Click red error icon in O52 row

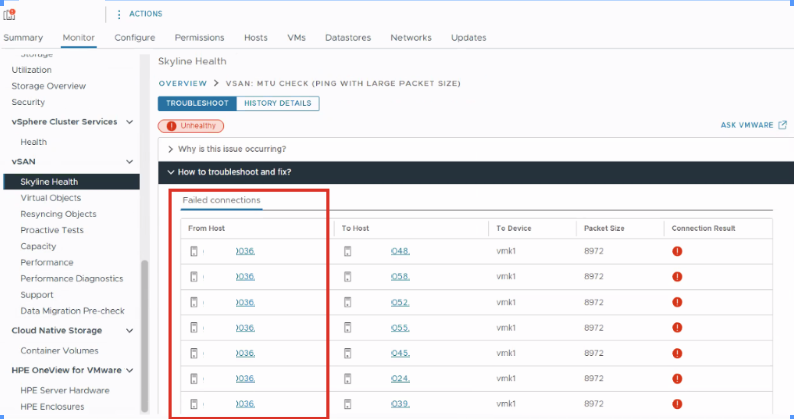677,301
